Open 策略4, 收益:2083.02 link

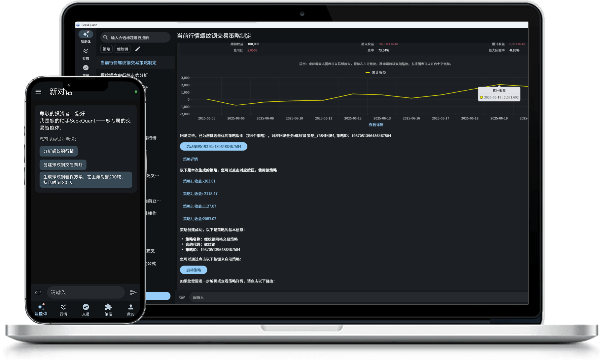[199, 219]
